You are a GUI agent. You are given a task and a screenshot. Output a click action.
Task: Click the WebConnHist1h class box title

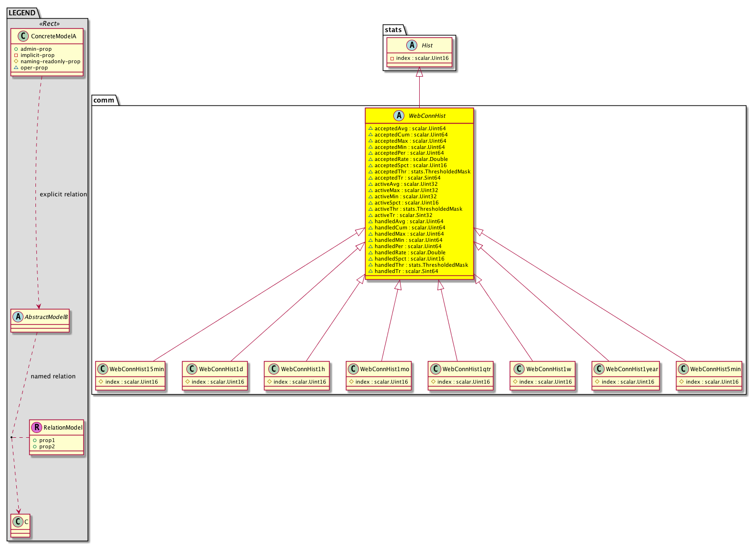(303, 369)
